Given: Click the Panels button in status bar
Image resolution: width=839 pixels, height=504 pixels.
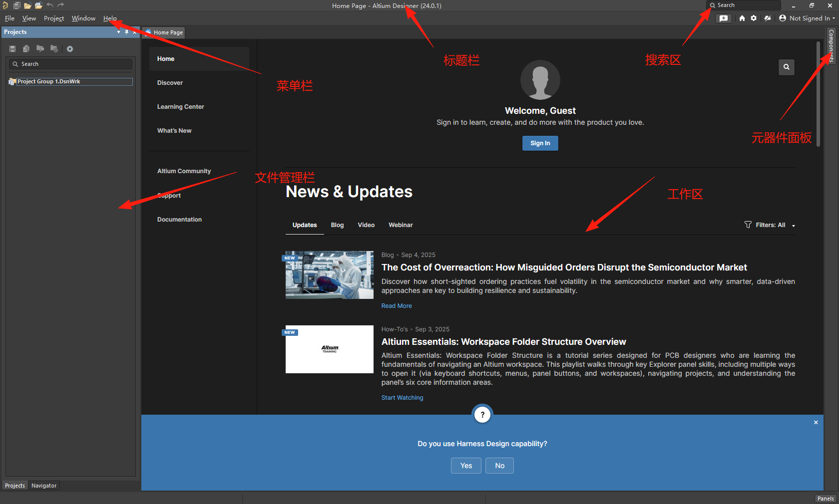Looking at the screenshot, I should click(x=826, y=499).
